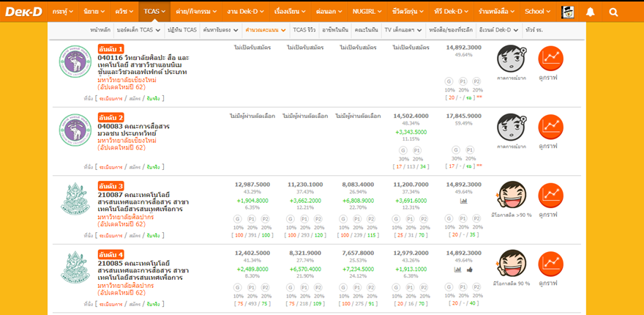644x315 pixels.
Task: Open the user profile avatar
Action: 567,12
